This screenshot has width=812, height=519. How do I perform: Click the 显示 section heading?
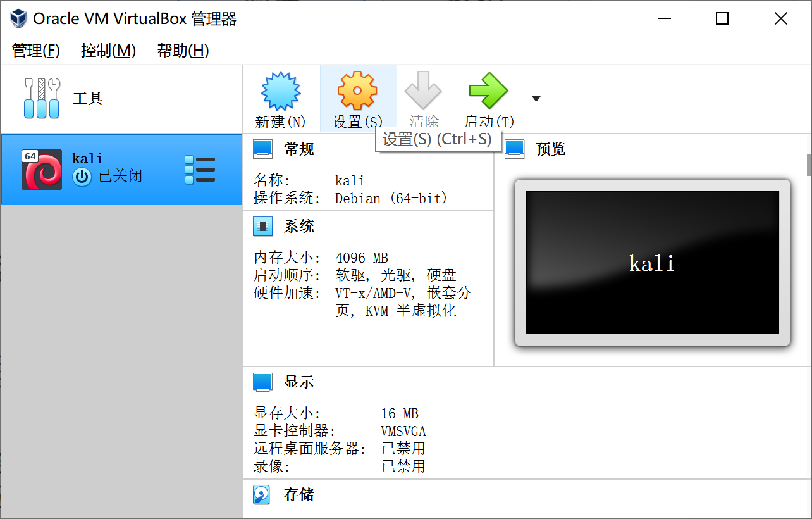(299, 382)
